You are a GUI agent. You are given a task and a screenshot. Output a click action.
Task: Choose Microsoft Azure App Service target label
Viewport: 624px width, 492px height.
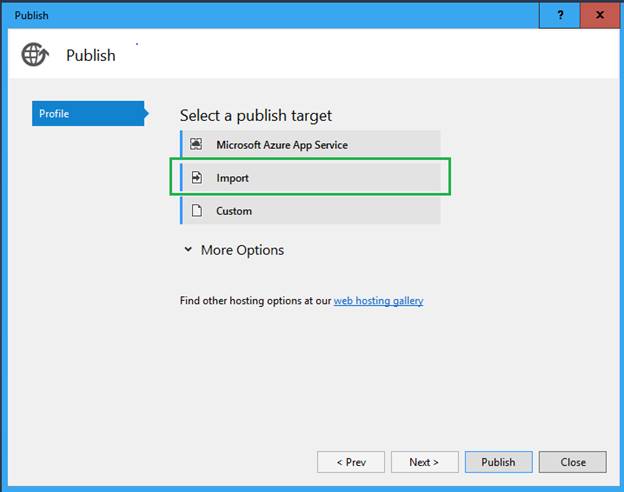(x=282, y=145)
